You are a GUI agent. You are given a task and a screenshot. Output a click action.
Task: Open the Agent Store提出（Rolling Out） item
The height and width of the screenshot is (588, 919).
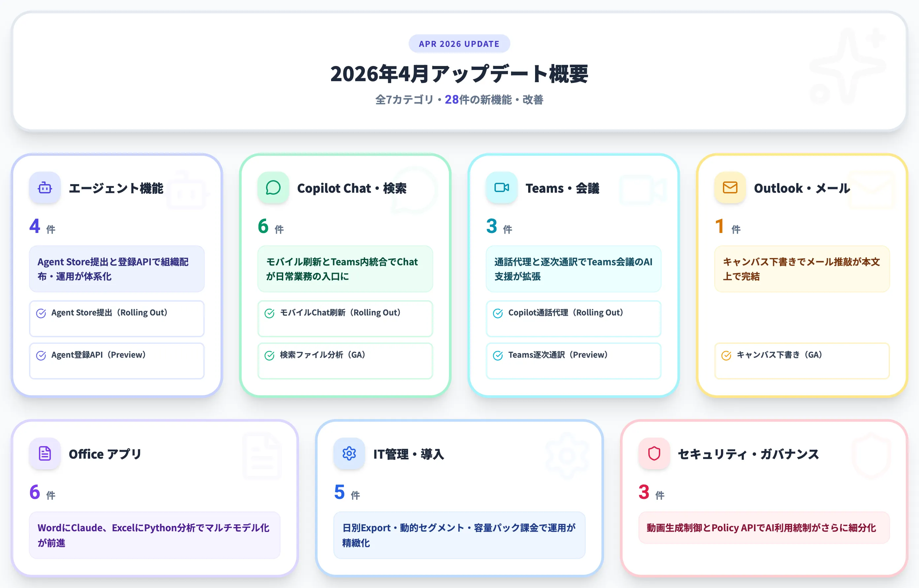click(x=117, y=319)
